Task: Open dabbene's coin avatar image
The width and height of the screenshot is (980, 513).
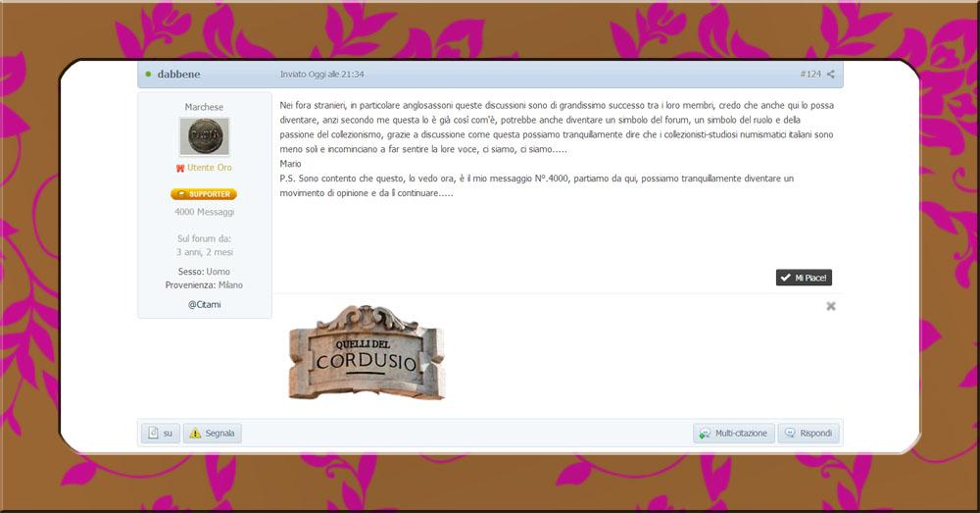Action: 204,136
